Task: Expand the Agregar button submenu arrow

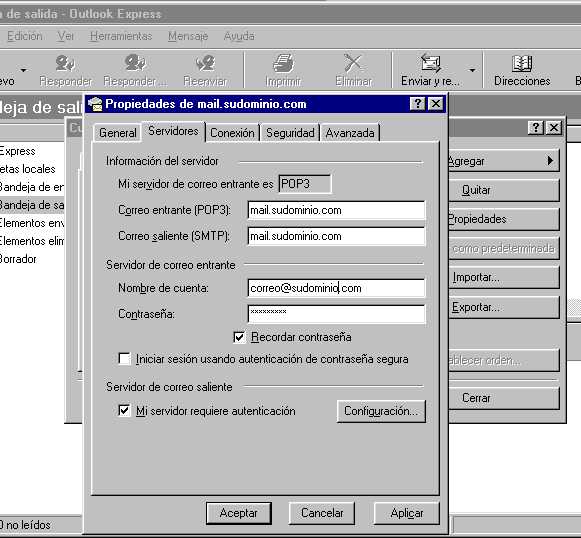Action: [x=550, y=160]
